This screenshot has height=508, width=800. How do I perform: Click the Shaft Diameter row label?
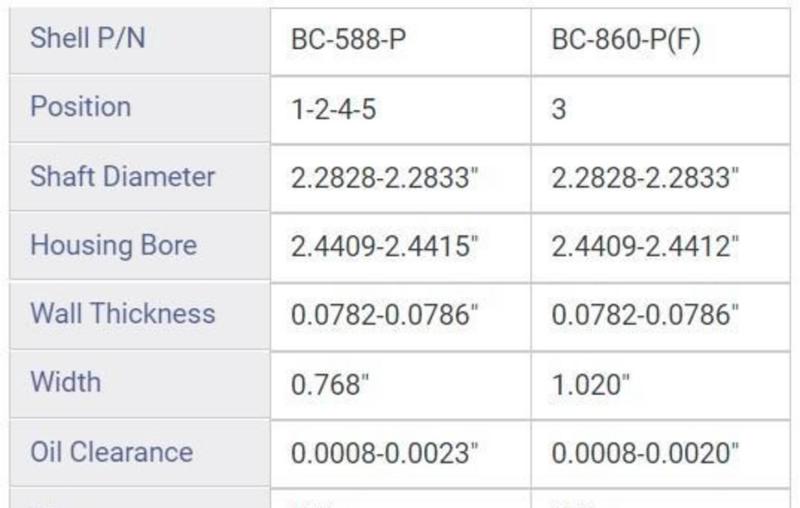pyautogui.click(x=122, y=177)
